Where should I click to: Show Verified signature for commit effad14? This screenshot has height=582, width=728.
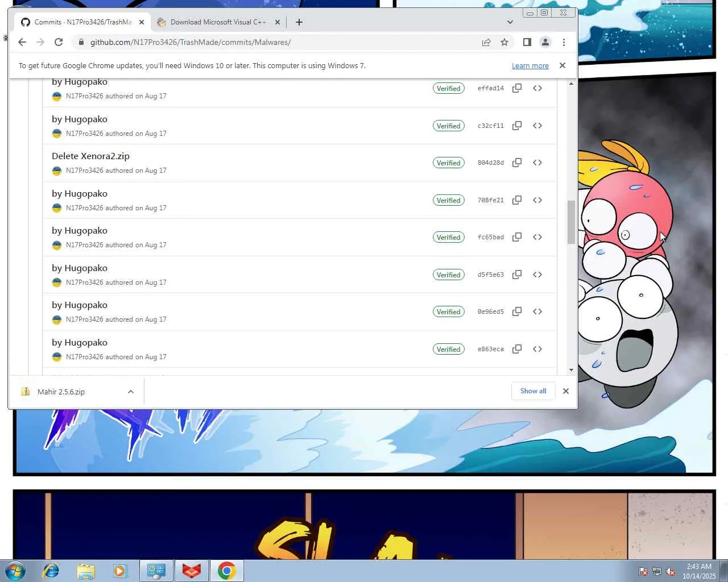coord(449,88)
